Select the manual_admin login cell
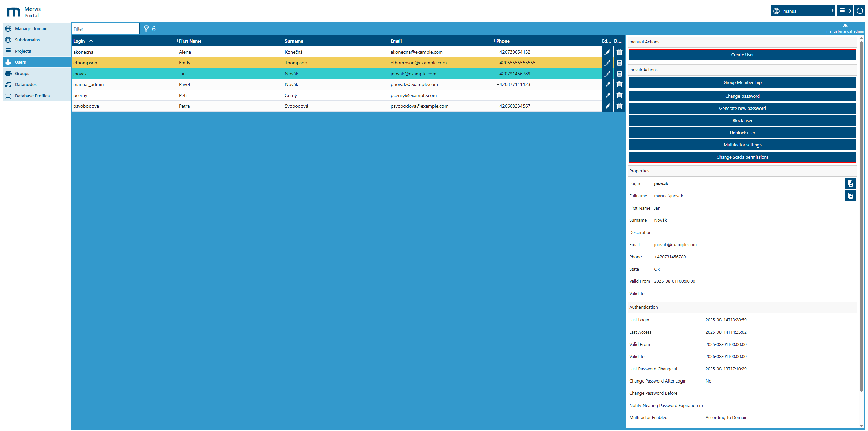868x431 pixels. click(x=124, y=84)
